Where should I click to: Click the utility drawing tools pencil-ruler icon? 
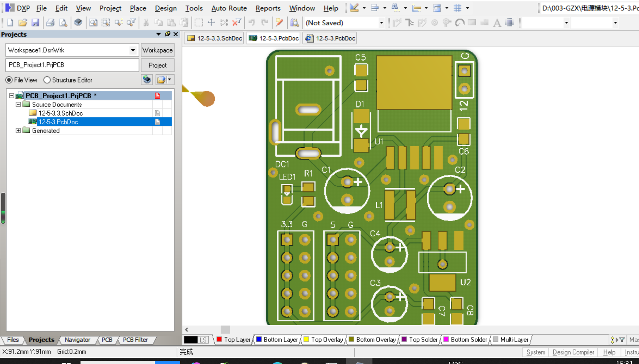point(354,8)
